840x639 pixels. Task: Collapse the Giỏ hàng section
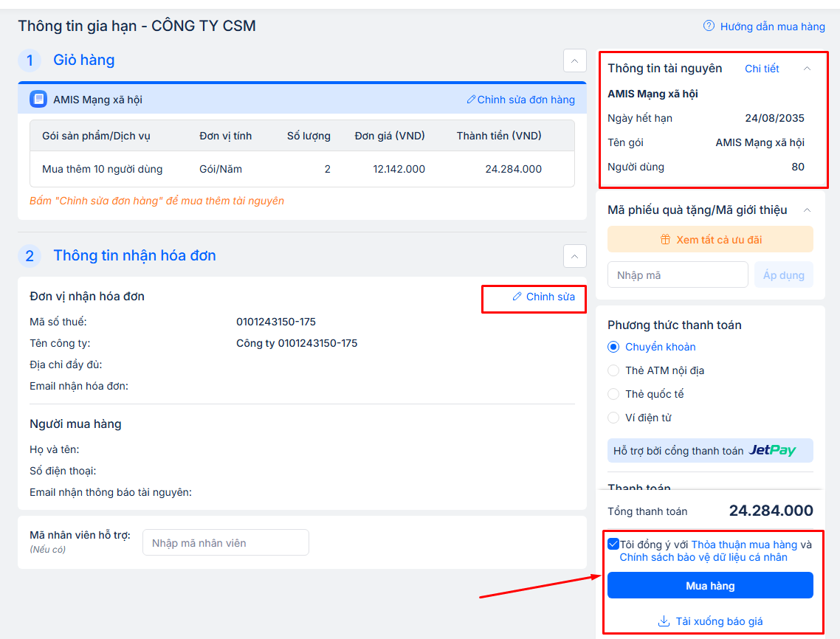click(574, 61)
